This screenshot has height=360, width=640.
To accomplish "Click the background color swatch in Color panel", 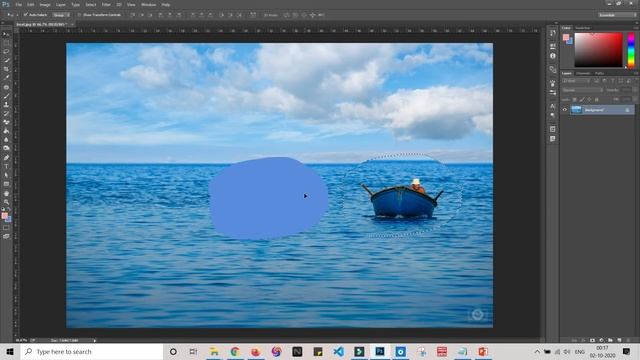I will tap(570, 42).
